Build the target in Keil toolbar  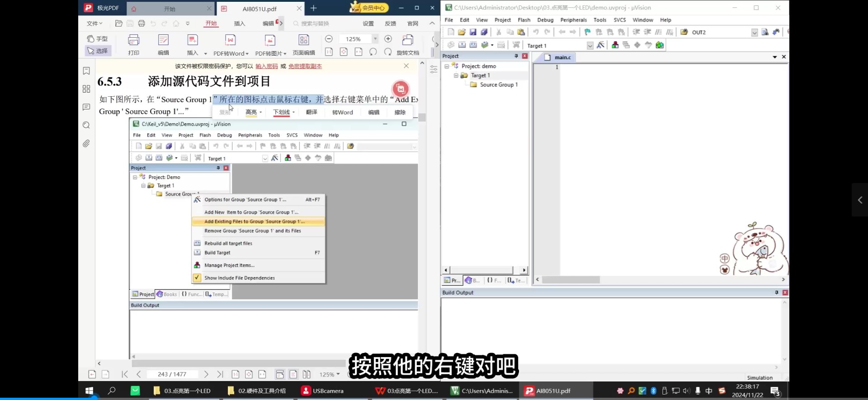coord(462,45)
